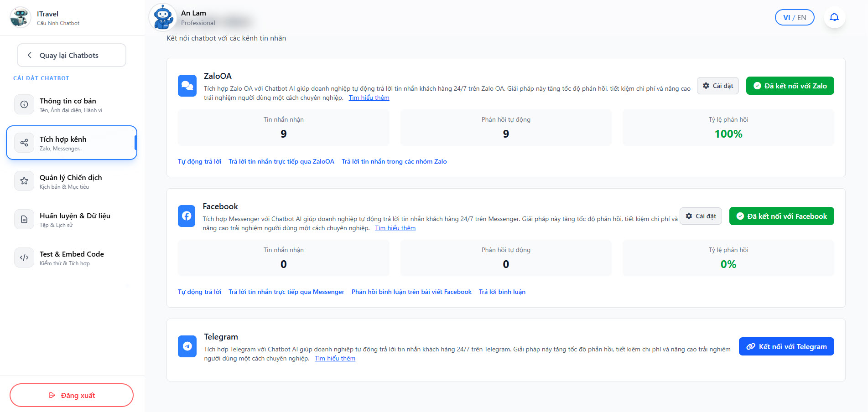
Task: Click Trả lời tin nhắn trực tiếp qua Messenger
Action: [x=286, y=292]
